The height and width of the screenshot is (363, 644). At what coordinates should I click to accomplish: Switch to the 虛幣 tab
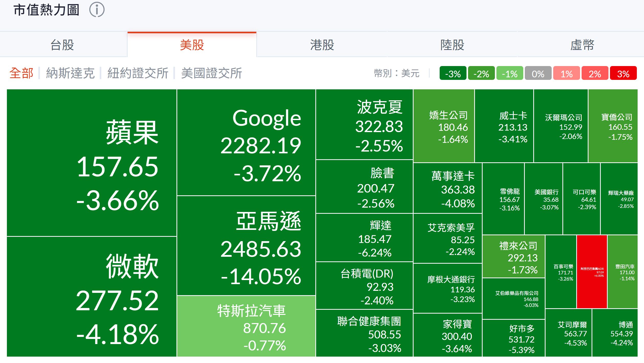[x=582, y=45]
